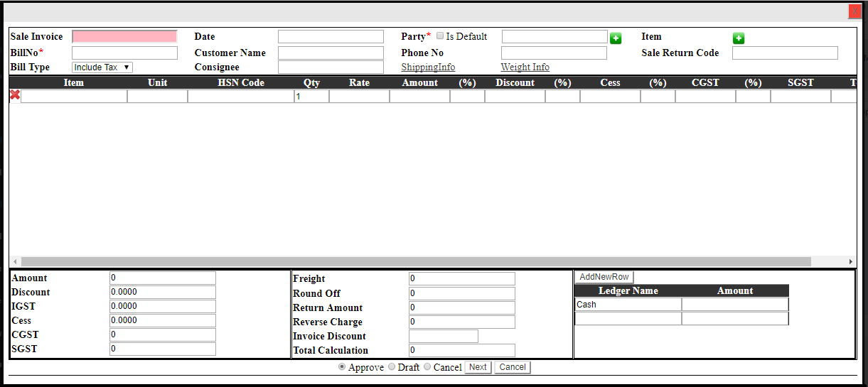868x387 pixels.
Task: Click the Cash ledger name cell
Action: click(x=628, y=305)
